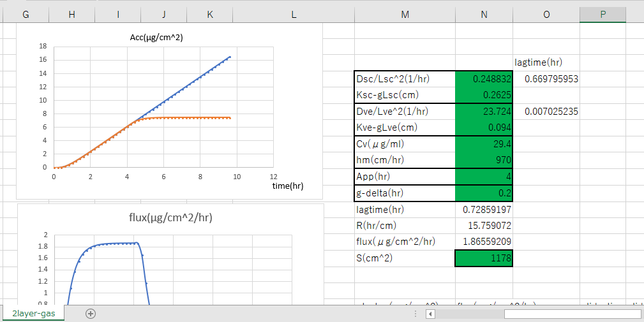The image size is (644, 322).
Task: Select cell with value 0.669795953
Action: 546,79
